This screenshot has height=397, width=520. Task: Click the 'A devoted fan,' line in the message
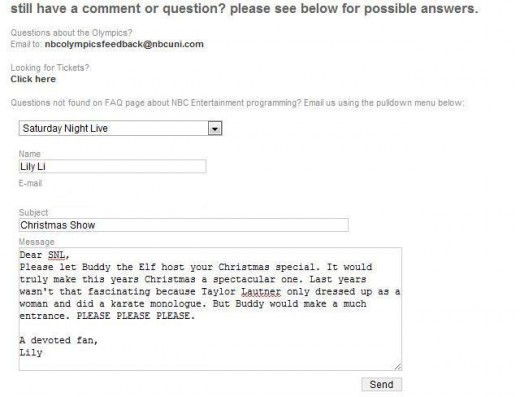pos(59,340)
